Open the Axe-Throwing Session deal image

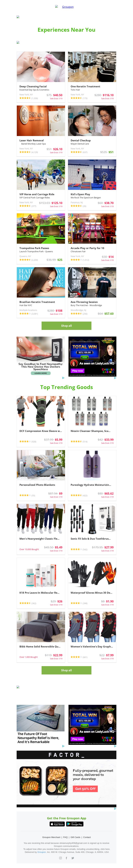(x=92, y=282)
